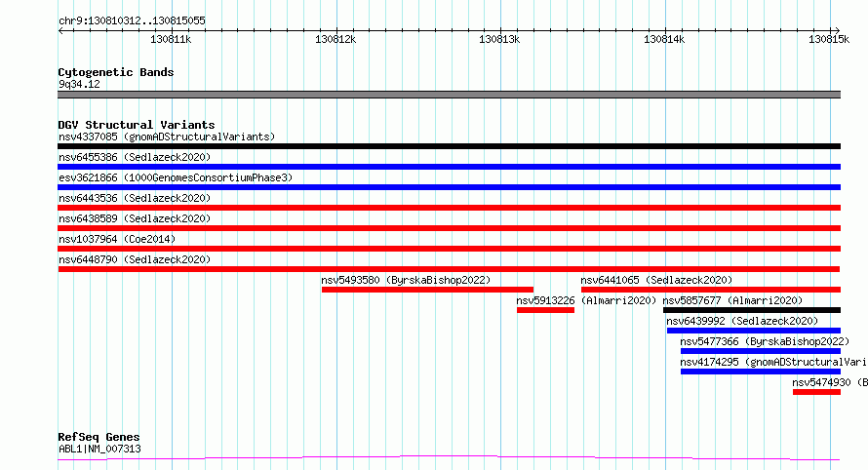Screen dimensions: 868x470
Task: Click the Cytogenetic Bands track heading
Action: tap(116, 72)
